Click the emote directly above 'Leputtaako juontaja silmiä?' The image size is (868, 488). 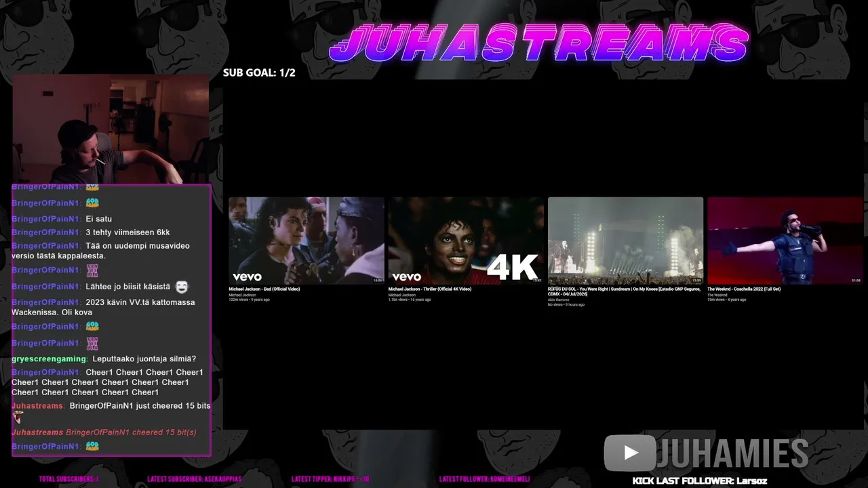coord(92,343)
